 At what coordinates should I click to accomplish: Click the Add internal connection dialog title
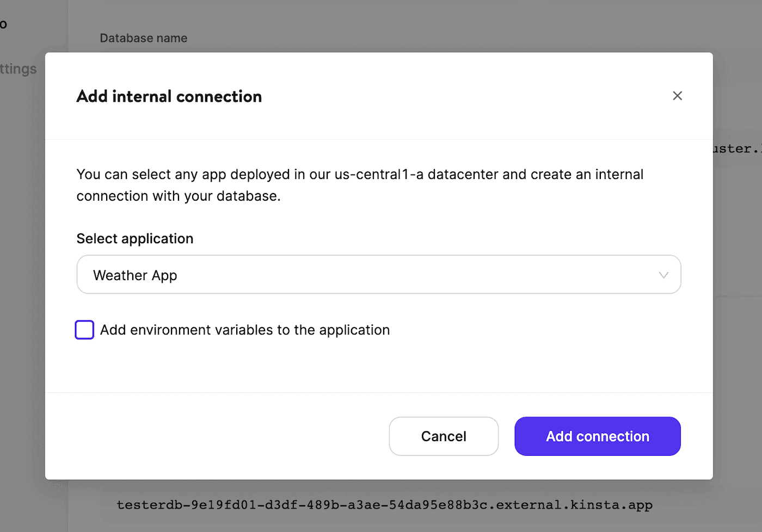169,96
